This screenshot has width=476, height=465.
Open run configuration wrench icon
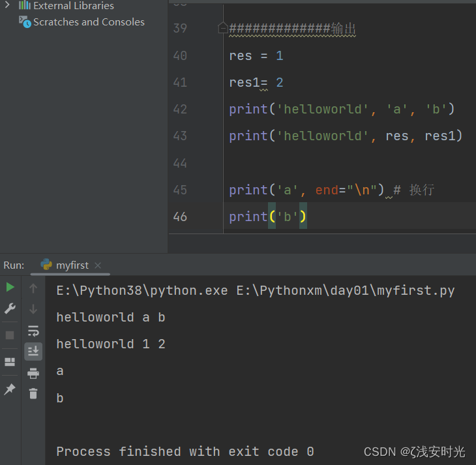[x=10, y=308]
